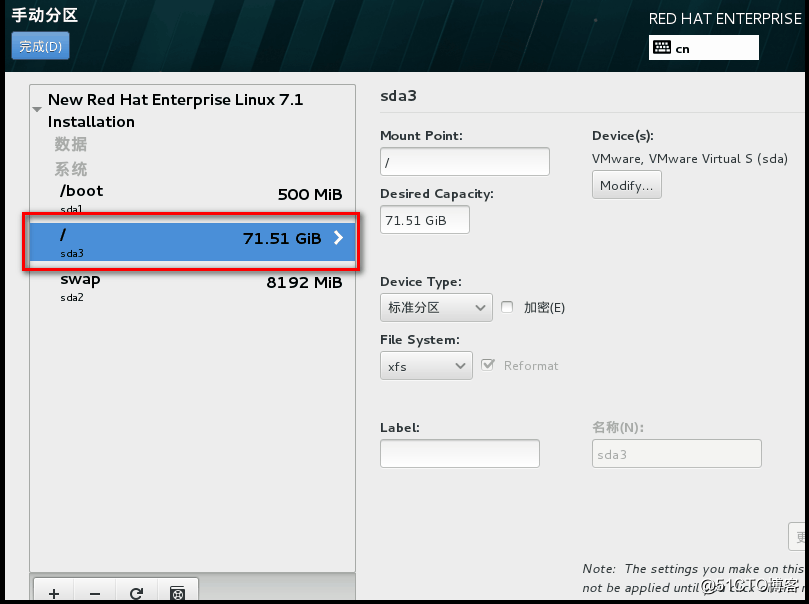Open the File System xfs dropdown
The width and height of the screenshot is (809, 604).
(x=426, y=366)
